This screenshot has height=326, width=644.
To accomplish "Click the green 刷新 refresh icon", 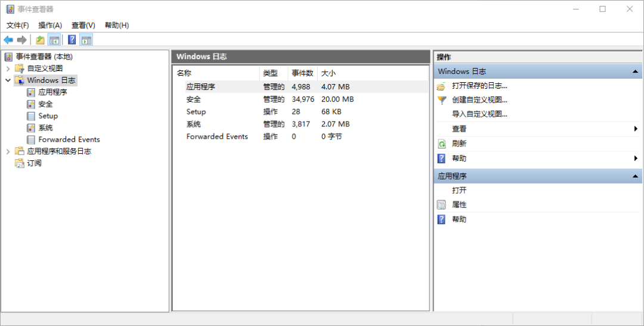I will [x=441, y=144].
